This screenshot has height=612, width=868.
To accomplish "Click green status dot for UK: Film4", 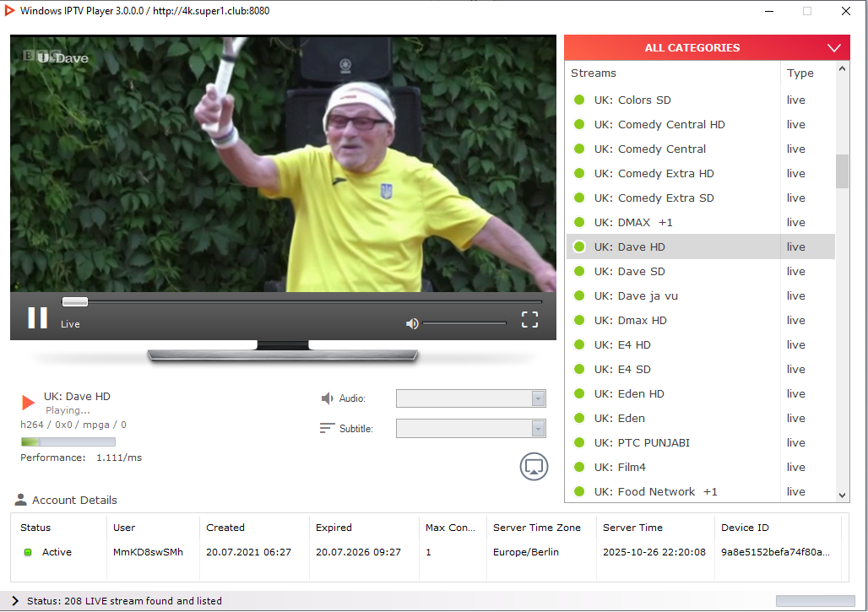I will pyautogui.click(x=579, y=467).
